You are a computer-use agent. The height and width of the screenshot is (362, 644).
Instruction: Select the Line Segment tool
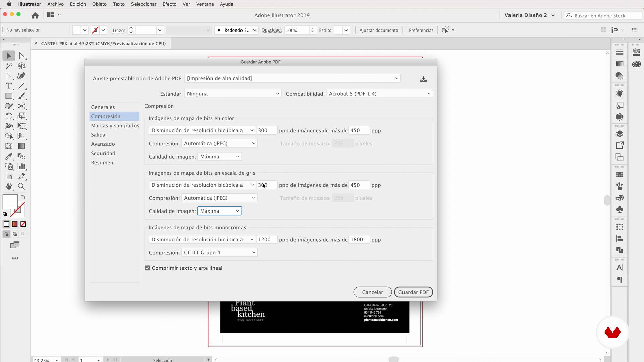(x=21, y=86)
